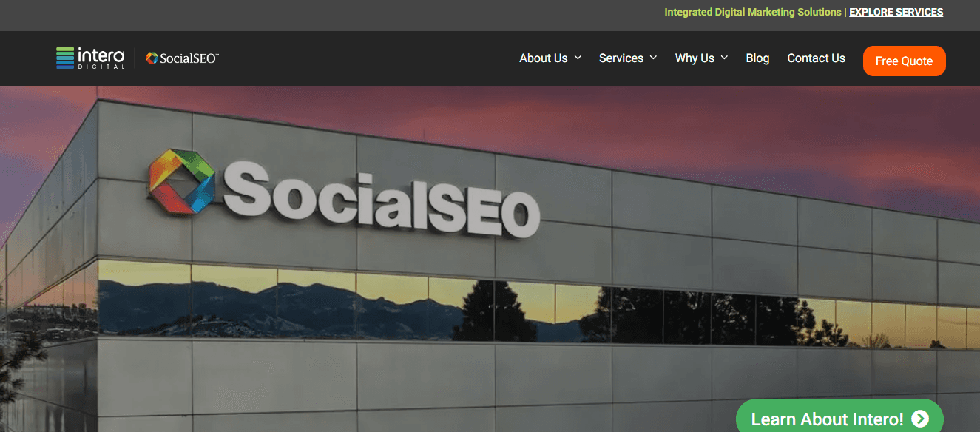Expand the About Us chevron arrow
980x432 pixels.
pos(578,58)
